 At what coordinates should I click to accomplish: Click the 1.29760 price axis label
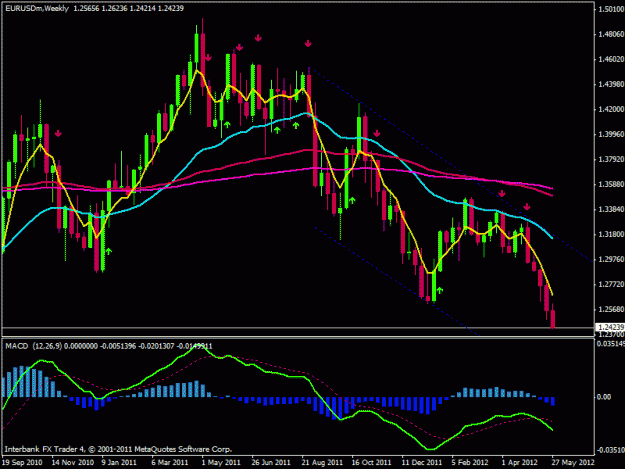click(x=611, y=259)
